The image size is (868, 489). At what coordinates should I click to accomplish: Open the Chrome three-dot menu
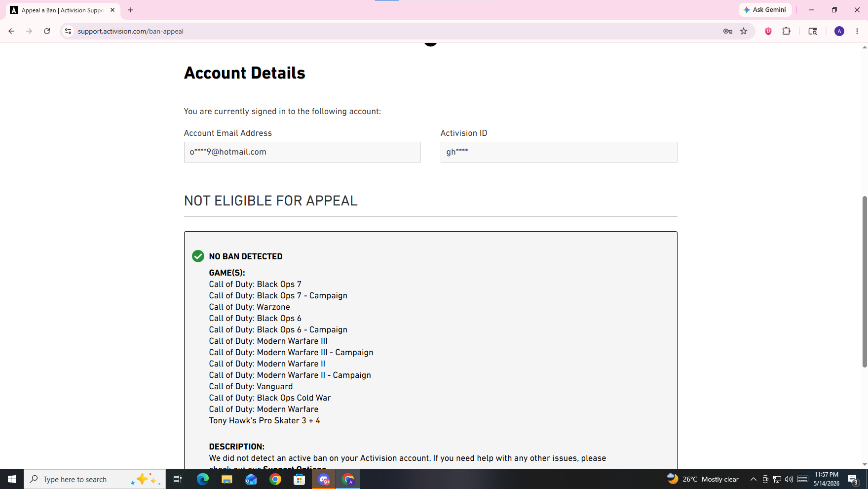(857, 31)
